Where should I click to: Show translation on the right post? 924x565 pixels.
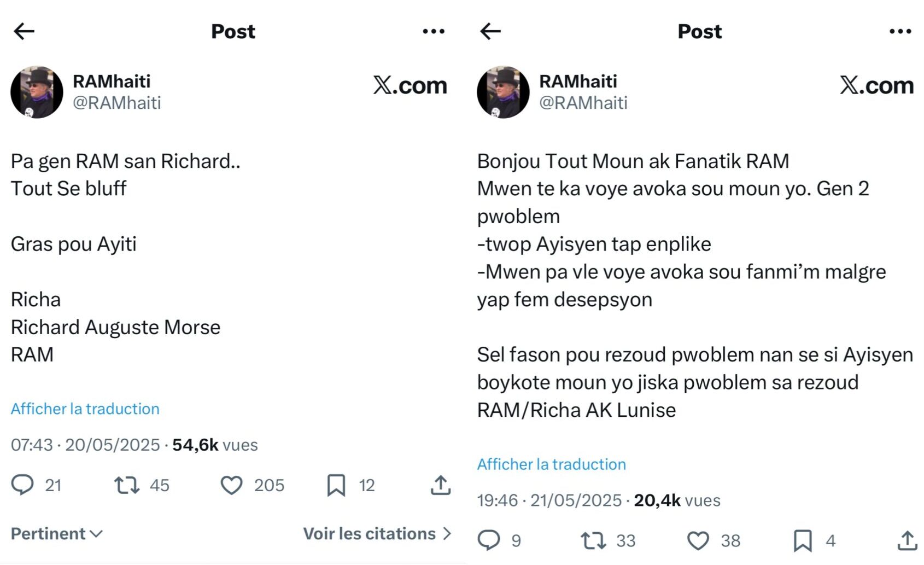coord(552,464)
